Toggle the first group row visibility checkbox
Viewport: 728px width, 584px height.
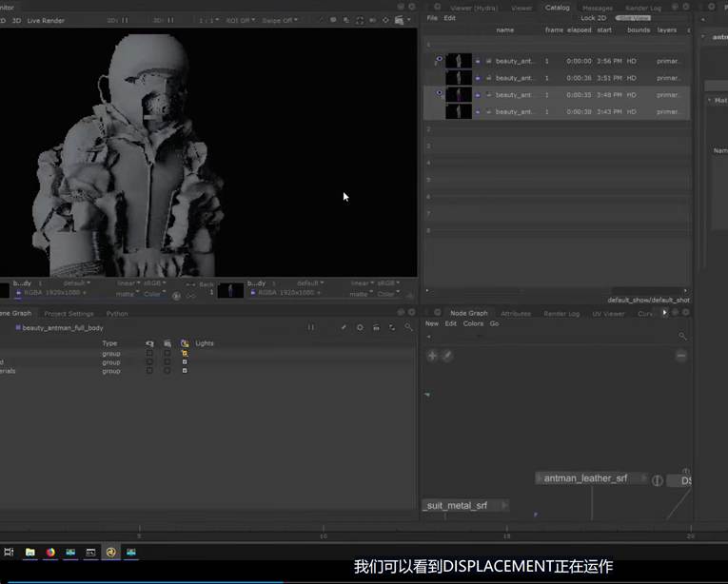pos(148,353)
